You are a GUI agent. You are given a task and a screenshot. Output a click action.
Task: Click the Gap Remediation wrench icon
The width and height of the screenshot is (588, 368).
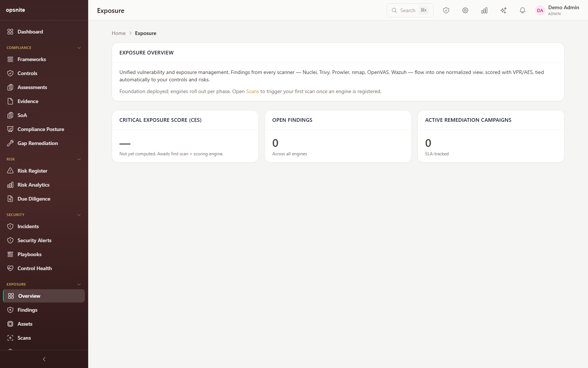tap(10, 143)
